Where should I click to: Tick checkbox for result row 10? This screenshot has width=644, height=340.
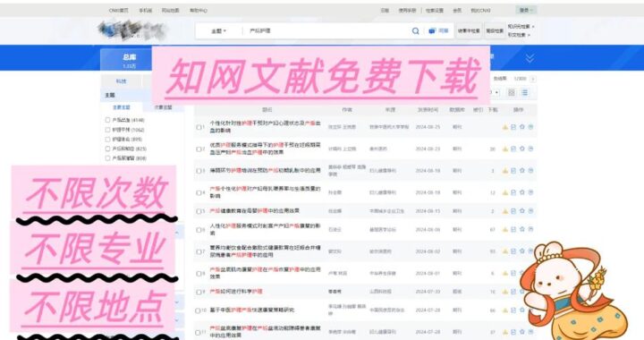pyautogui.click(x=199, y=310)
